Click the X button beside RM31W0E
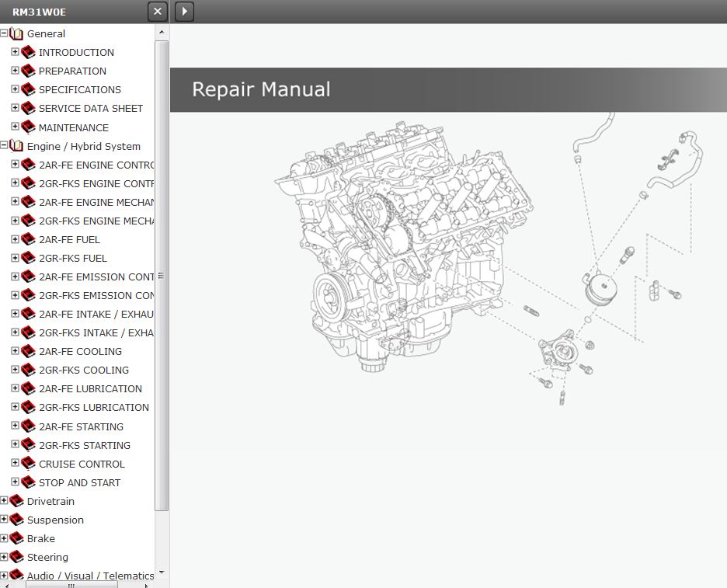 click(x=158, y=12)
